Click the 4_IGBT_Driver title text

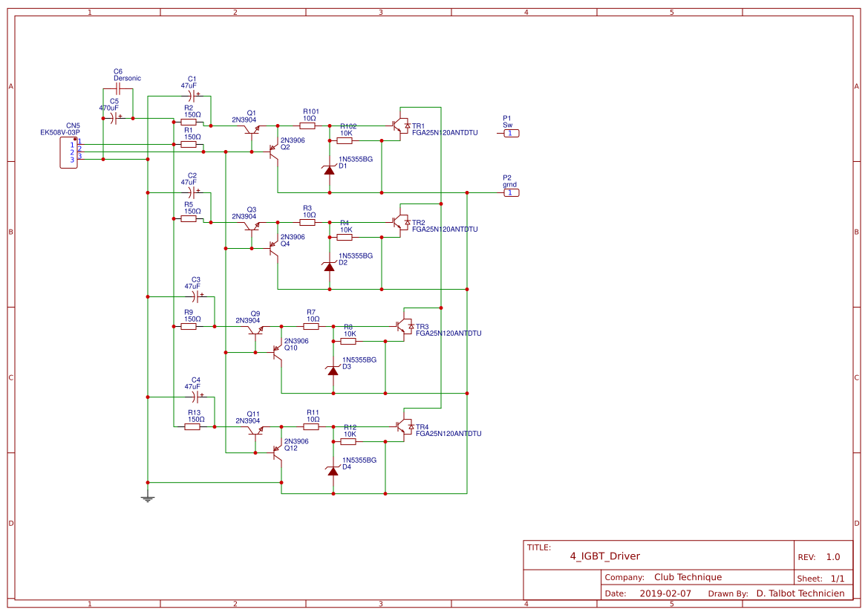click(604, 556)
